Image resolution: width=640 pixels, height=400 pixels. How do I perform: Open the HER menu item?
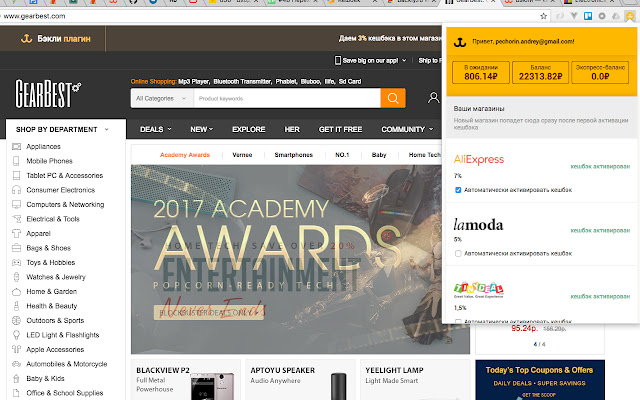pos(292,129)
